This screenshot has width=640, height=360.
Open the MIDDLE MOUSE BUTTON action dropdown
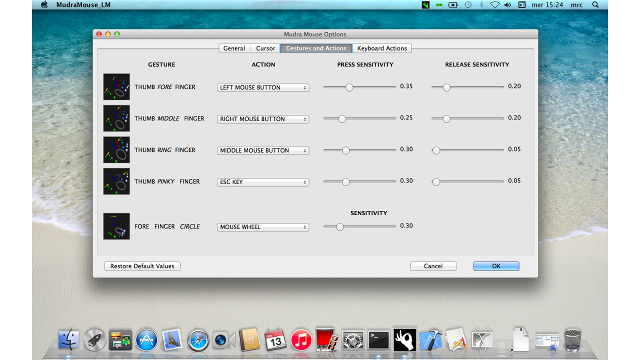click(x=263, y=150)
